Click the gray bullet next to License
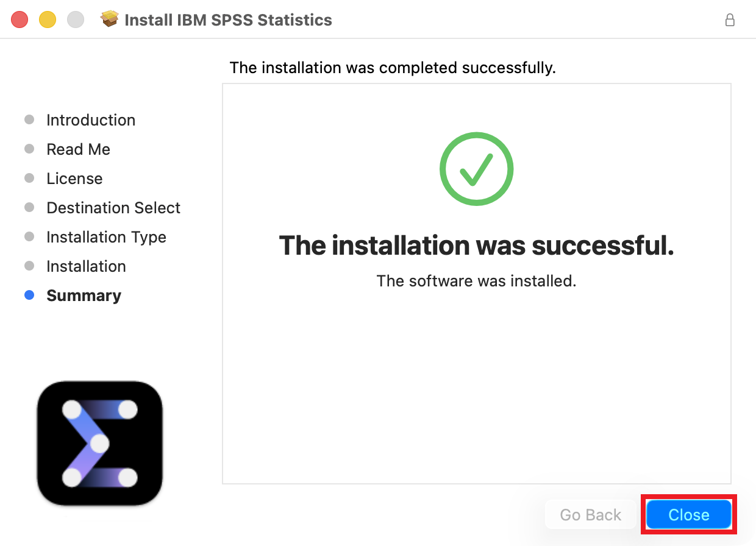 click(29, 179)
